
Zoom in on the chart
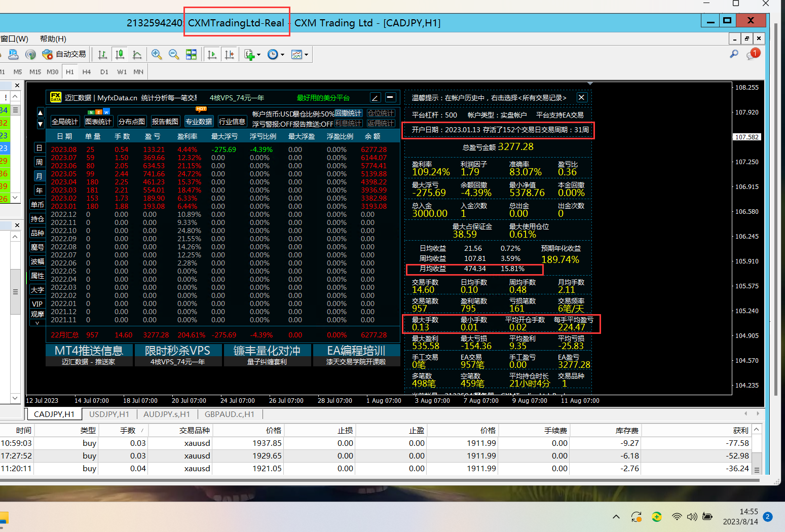157,54
